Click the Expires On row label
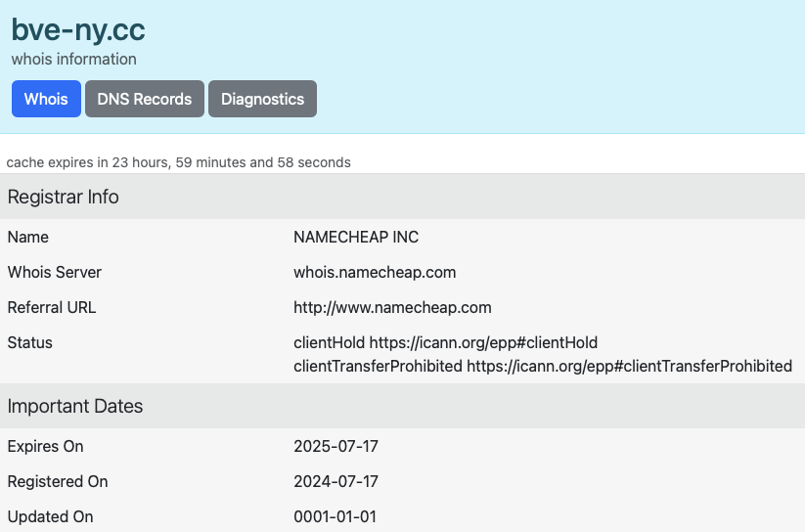This screenshot has width=805, height=532. tap(45, 447)
